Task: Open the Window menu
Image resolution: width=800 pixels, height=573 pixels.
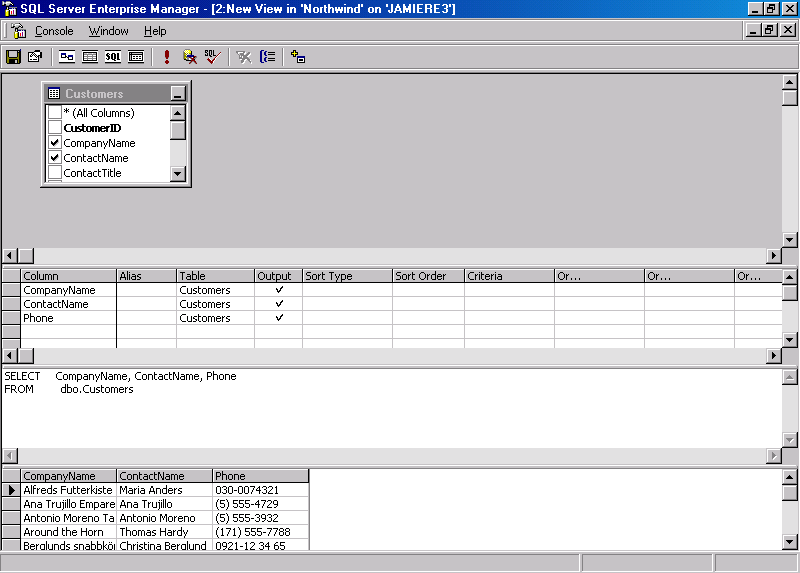Action: click(109, 31)
